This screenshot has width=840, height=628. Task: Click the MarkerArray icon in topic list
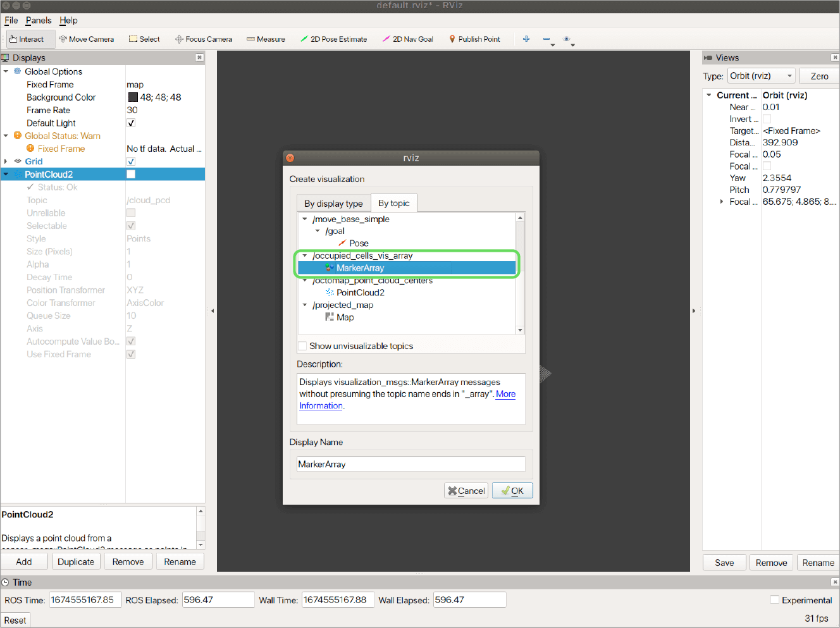point(330,268)
